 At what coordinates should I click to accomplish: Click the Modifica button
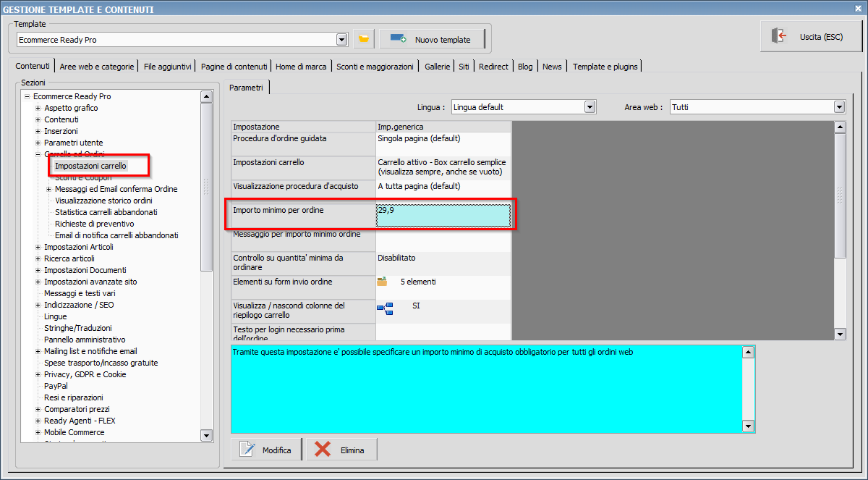tap(266, 450)
